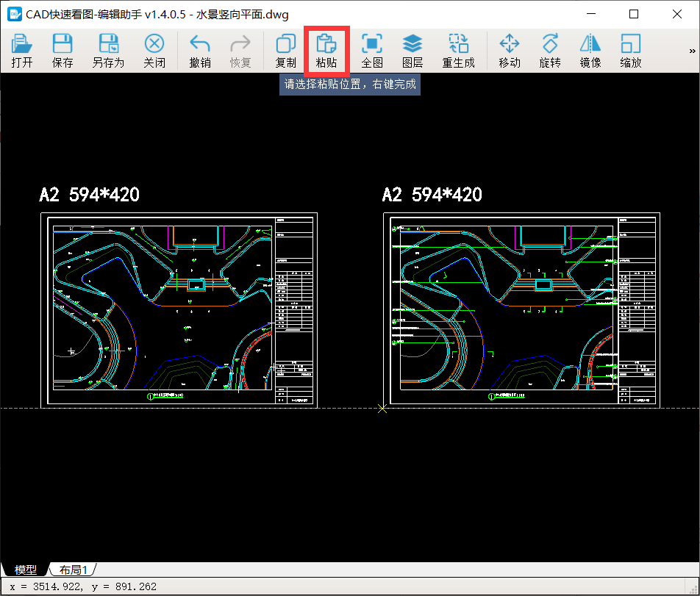Click the right A2 drawing sheet

coord(521,309)
